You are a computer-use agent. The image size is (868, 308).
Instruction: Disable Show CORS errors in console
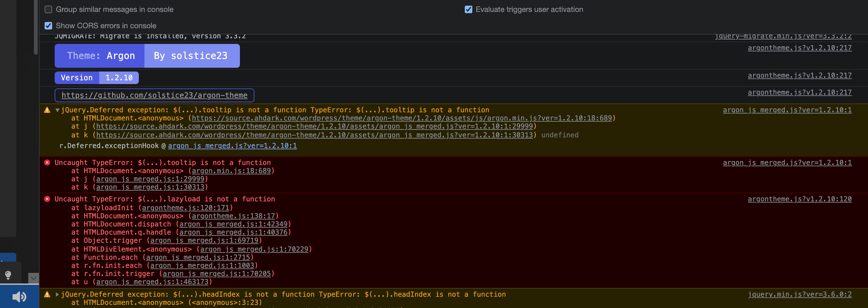tap(48, 26)
